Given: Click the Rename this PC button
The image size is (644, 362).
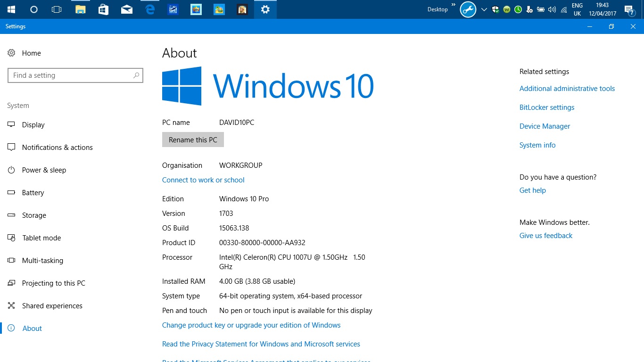Looking at the screenshot, I should pos(193,140).
